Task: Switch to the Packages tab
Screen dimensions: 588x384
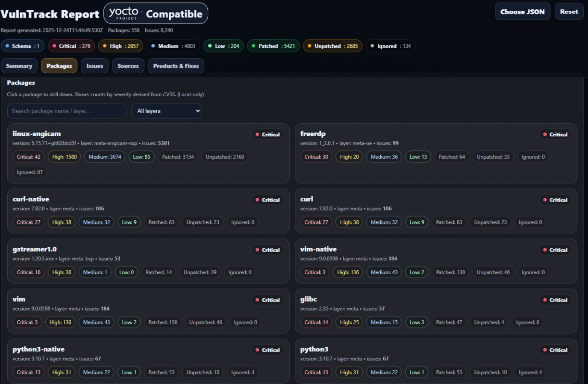Action: [59, 66]
